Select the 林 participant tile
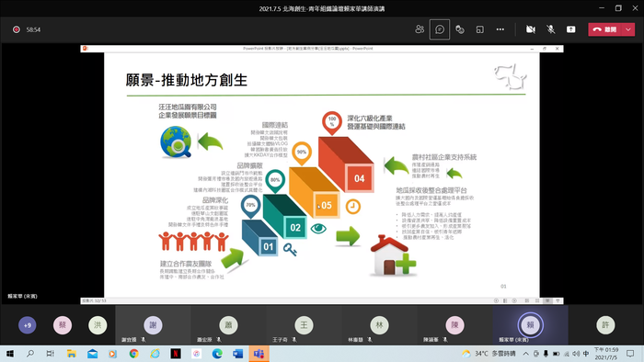 pyautogui.click(x=379, y=325)
